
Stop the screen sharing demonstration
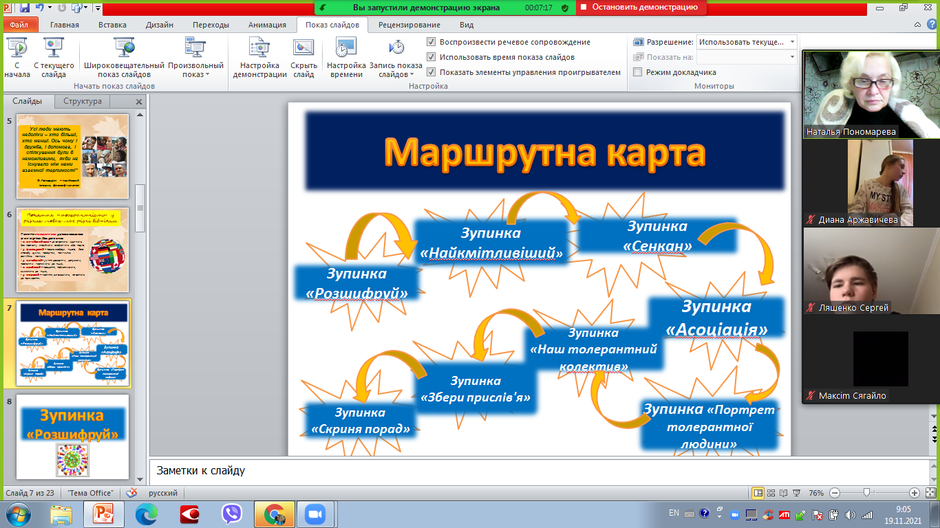(640, 7)
